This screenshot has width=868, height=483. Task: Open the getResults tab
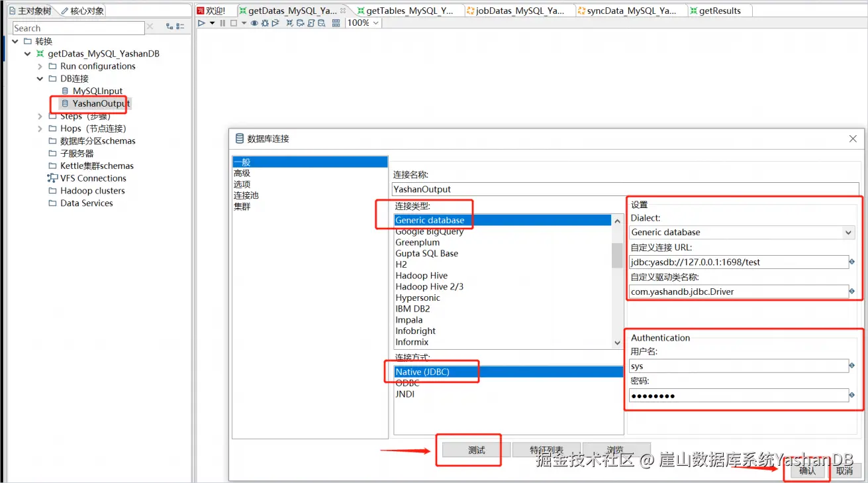click(x=715, y=11)
